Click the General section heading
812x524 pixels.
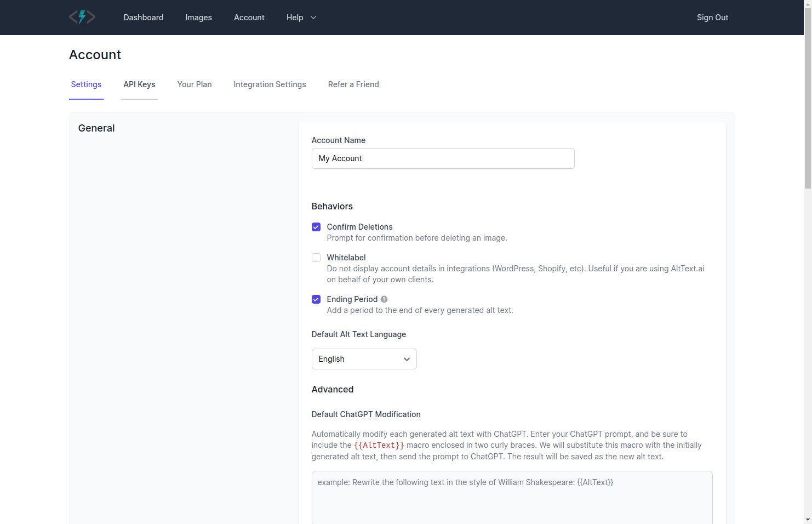96,128
